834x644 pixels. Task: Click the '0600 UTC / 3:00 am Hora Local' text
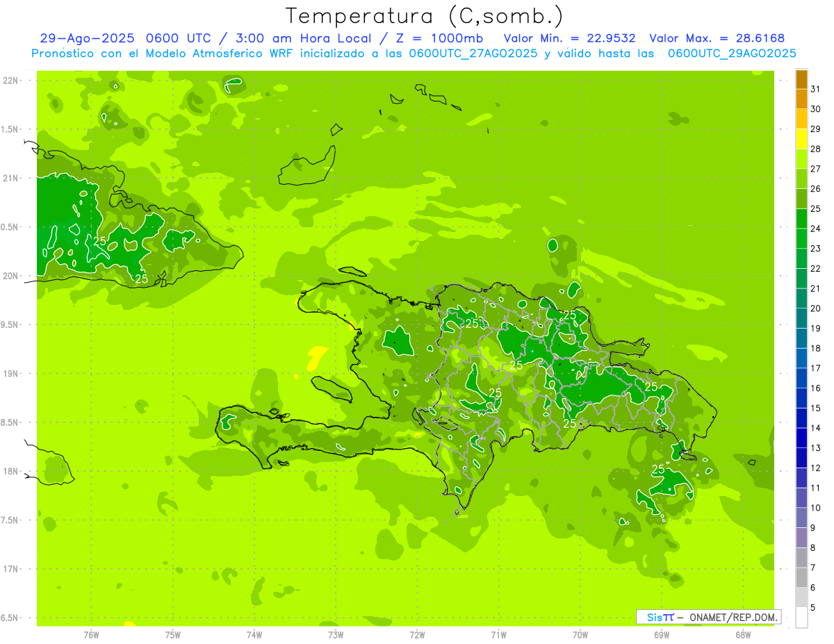tap(263, 38)
